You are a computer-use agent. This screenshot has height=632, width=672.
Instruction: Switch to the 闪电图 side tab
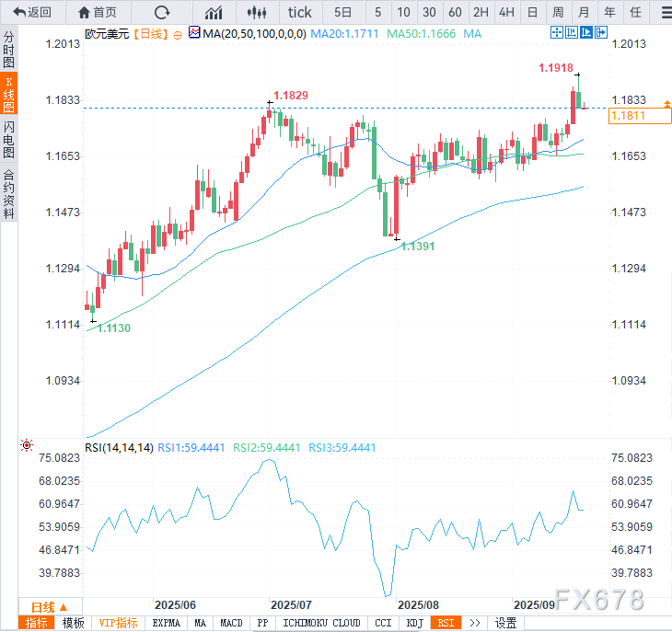pos(8,140)
